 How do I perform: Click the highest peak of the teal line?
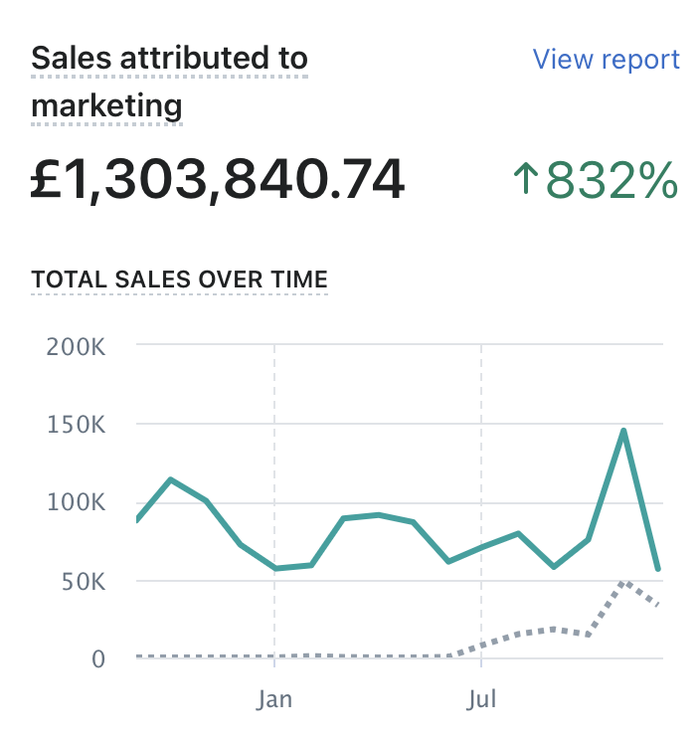coord(623,431)
